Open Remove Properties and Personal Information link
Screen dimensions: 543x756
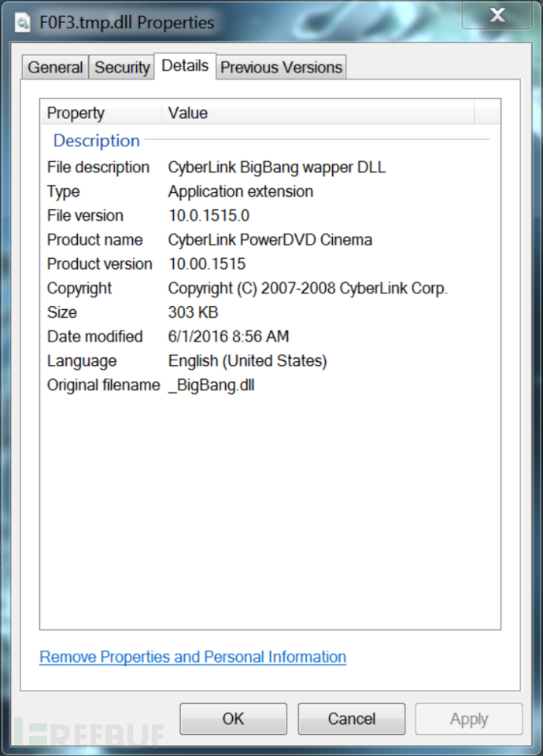(193, 657)
